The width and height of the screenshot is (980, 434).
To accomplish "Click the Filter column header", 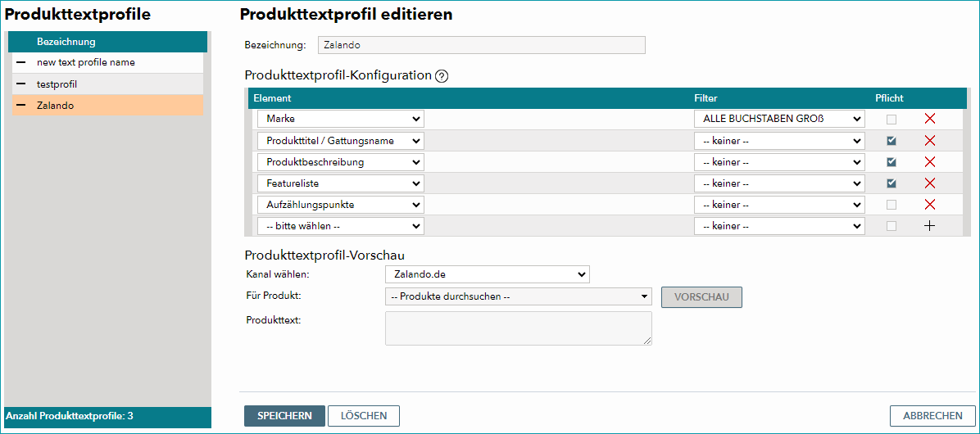I will coord(705,98).
